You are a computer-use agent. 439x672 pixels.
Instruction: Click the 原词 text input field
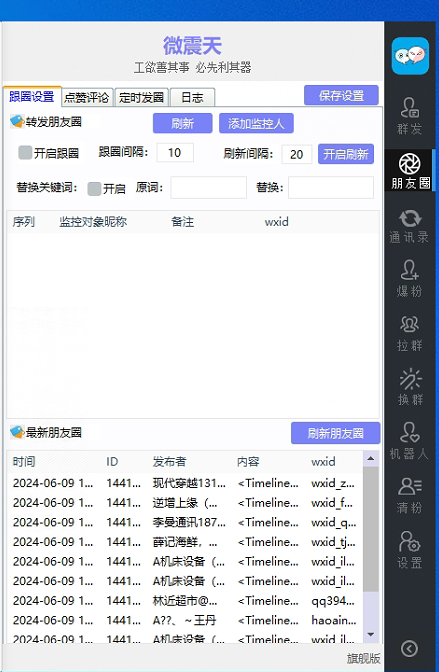pos(209,187)
